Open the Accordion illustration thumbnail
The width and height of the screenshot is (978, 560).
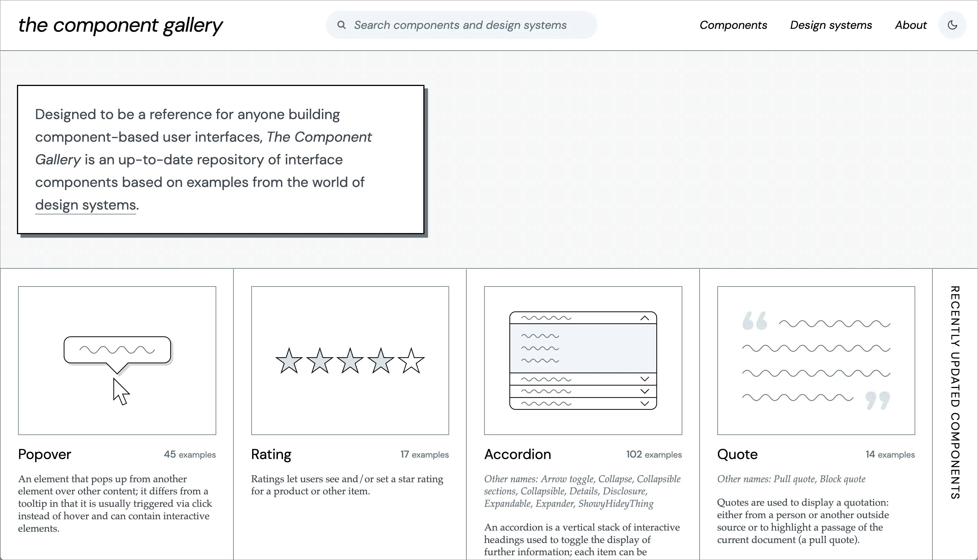pos(583,360)
